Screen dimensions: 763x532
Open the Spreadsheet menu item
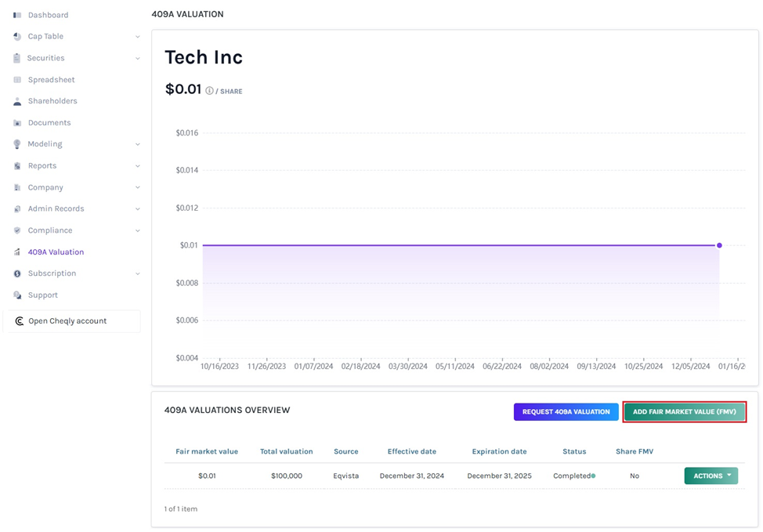point(50,79)
